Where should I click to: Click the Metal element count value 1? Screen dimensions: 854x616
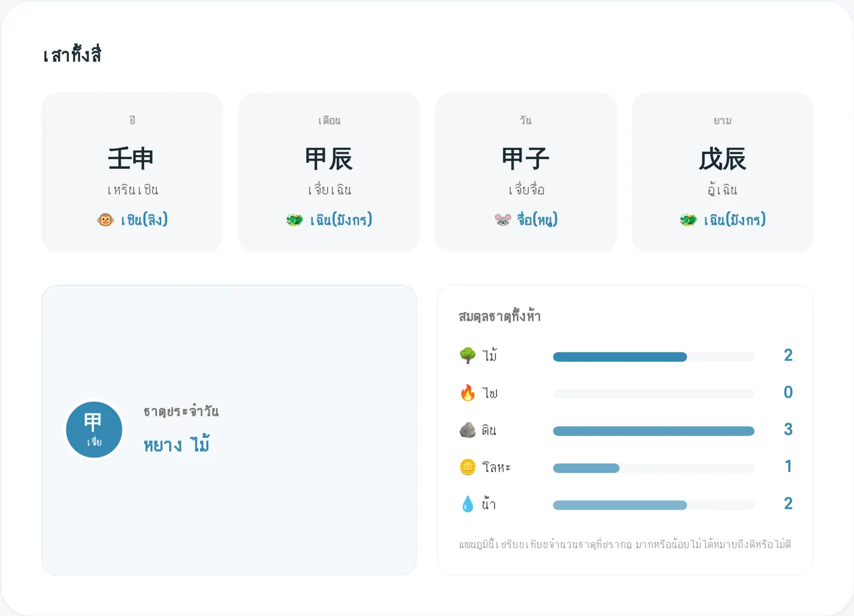coord(788,467)
